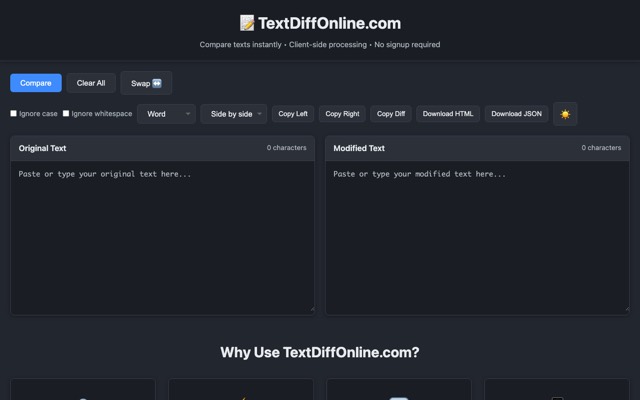The width and height of the screenshot is (640, 400).
Task: Enable the Ignore case checkbox
Action: click(13, 113)
